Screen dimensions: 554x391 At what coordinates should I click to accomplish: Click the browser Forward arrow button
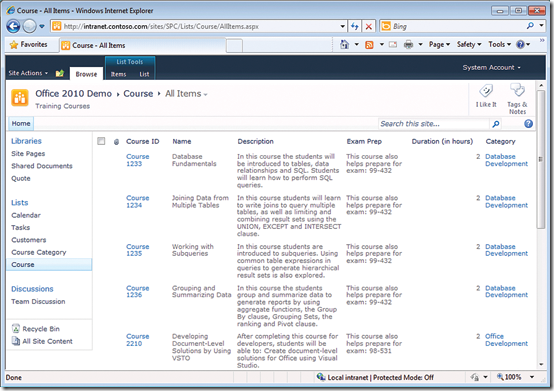[29, 26]
